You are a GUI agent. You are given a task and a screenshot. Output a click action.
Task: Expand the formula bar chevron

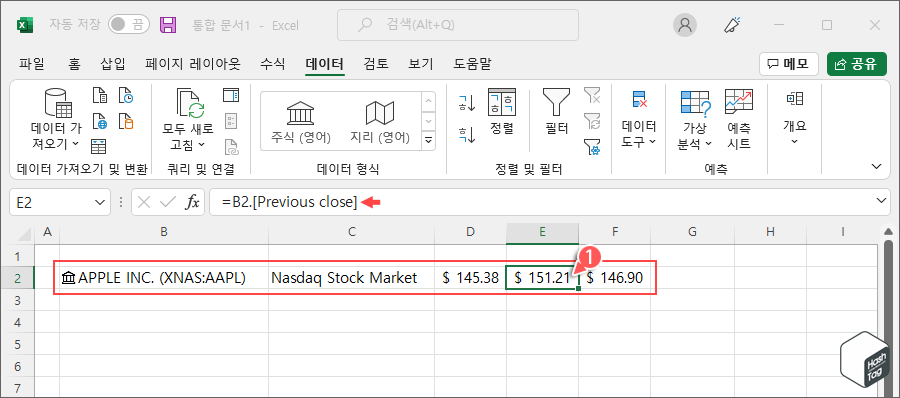(882, 201)
